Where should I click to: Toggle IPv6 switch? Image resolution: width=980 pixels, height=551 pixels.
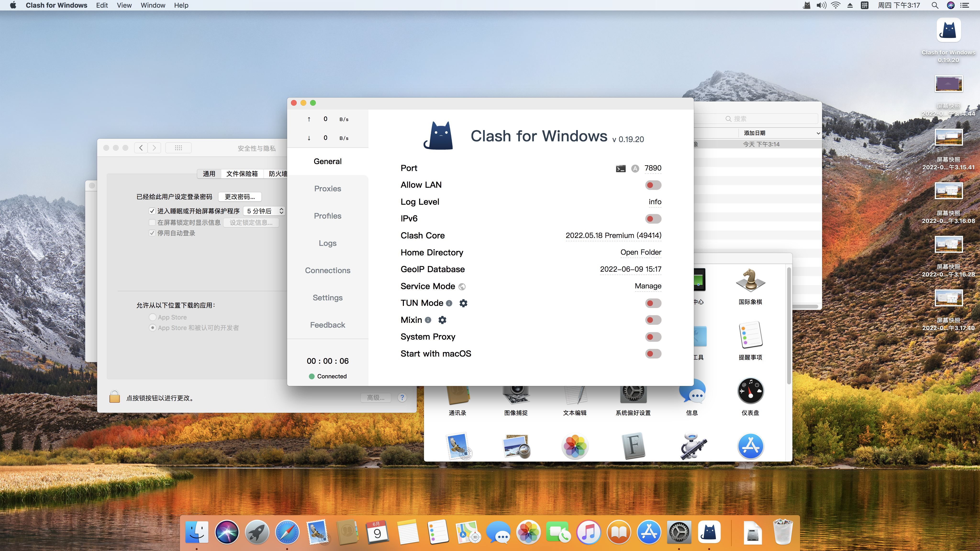653,219
